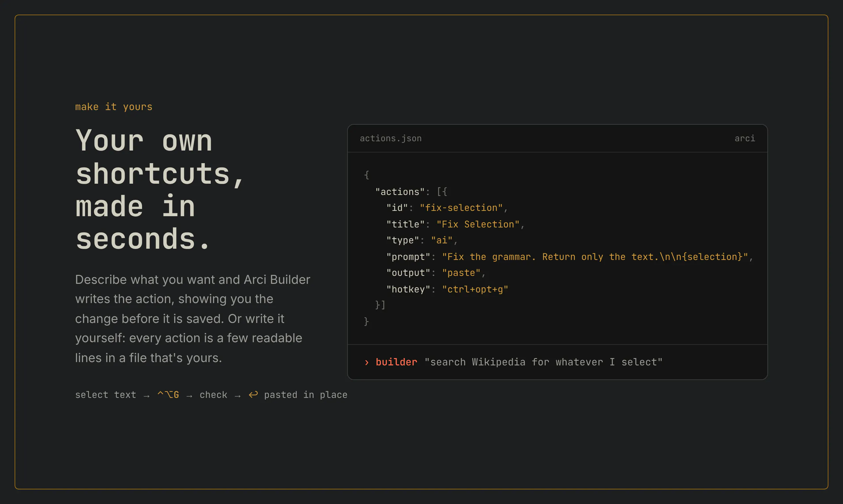Click the "actions" key in the JSON

click(400, 192)
